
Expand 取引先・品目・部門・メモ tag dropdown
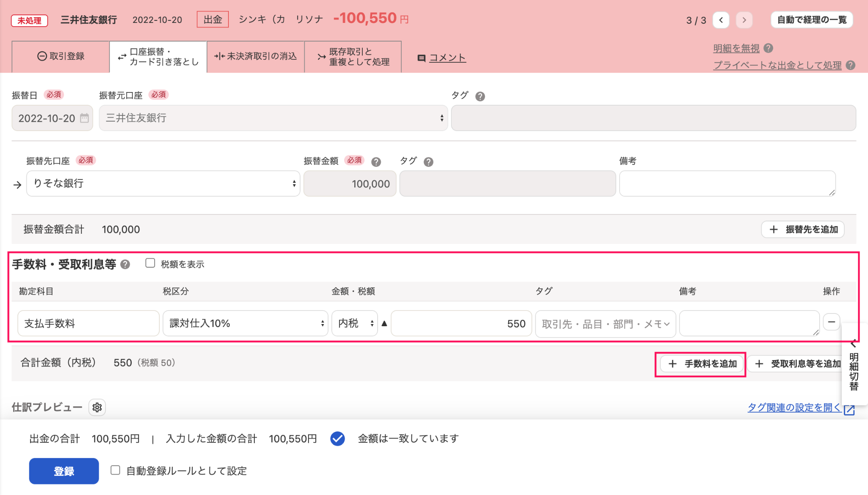pos(606,324)
